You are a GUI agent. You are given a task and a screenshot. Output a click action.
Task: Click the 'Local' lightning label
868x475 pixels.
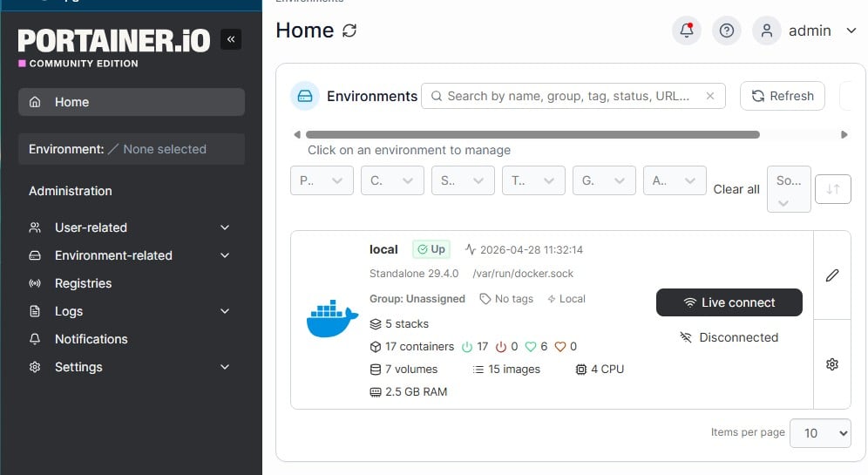coord(566,299)
